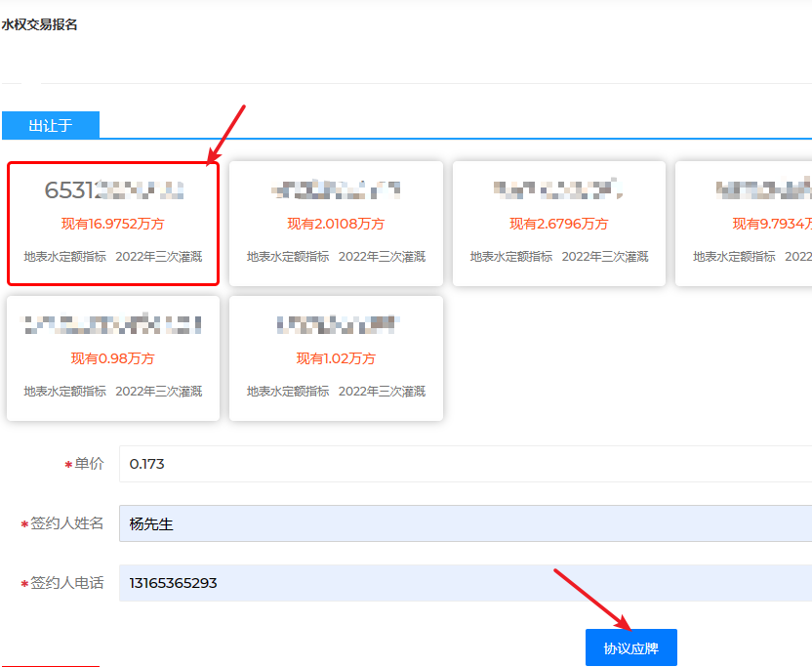Choose the card showing 现有1.02万方
The height and width of the screenshot is (667, 812).
[336, 358]
